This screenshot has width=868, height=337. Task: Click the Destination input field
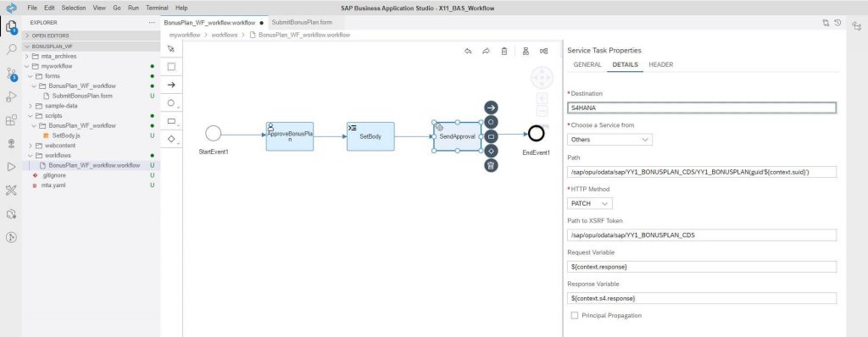point(702,108)
